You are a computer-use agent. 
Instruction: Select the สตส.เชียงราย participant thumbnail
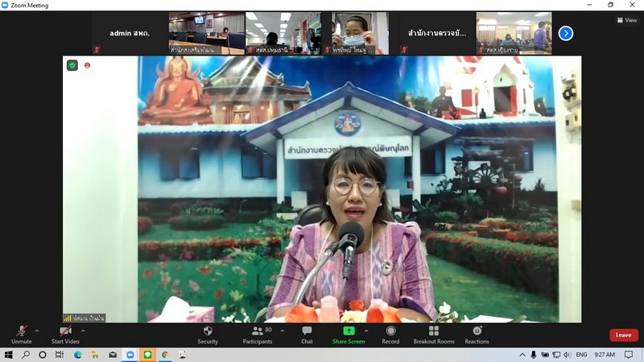[x=514, y=33]
